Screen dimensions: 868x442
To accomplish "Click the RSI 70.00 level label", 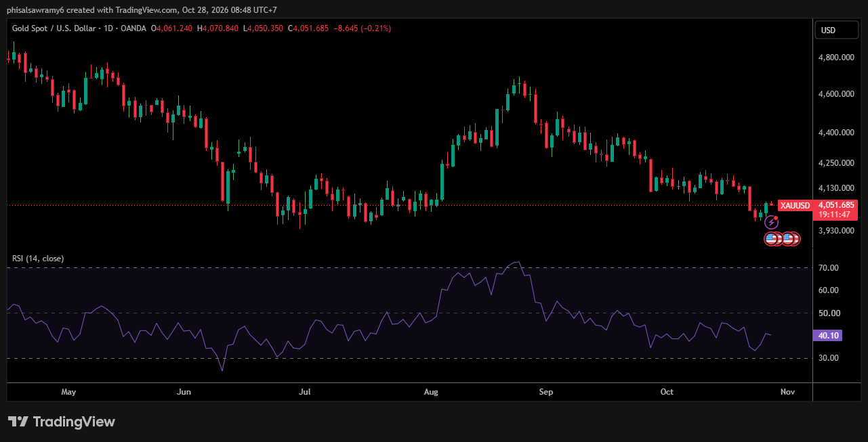I will coord(829,268).
